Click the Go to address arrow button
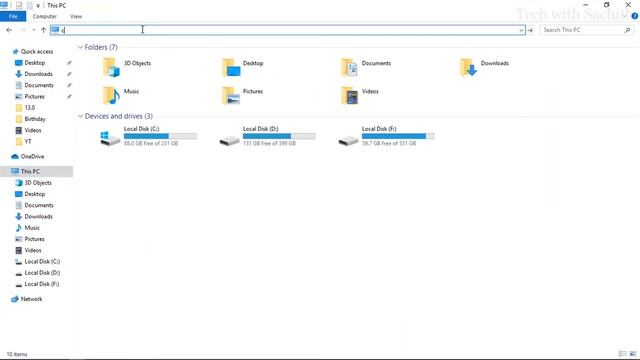This screenshot has width=640, height=360. point(530,30)
